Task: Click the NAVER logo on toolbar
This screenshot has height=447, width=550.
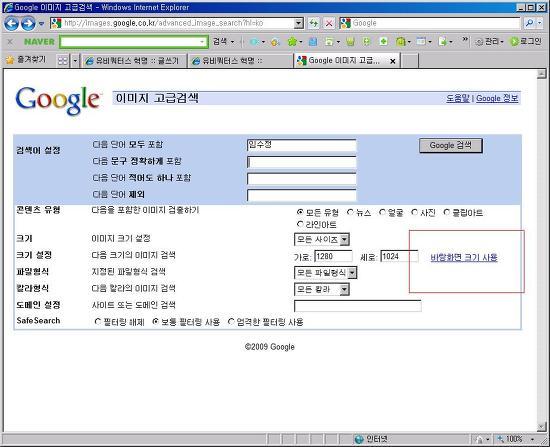Action: click(39, 42)
